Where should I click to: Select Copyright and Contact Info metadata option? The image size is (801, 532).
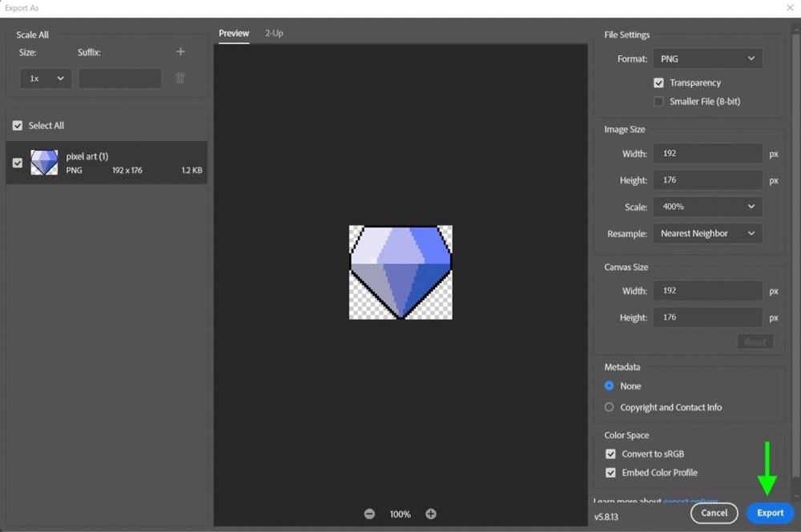[610, 407]
